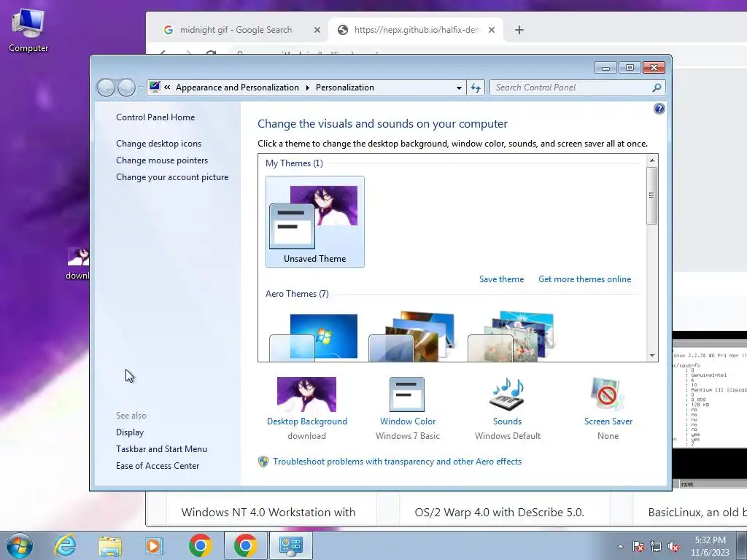This screenshot has height=560, width=747.
Task: Open the Sounds keyboard icon
Action: 507,394
